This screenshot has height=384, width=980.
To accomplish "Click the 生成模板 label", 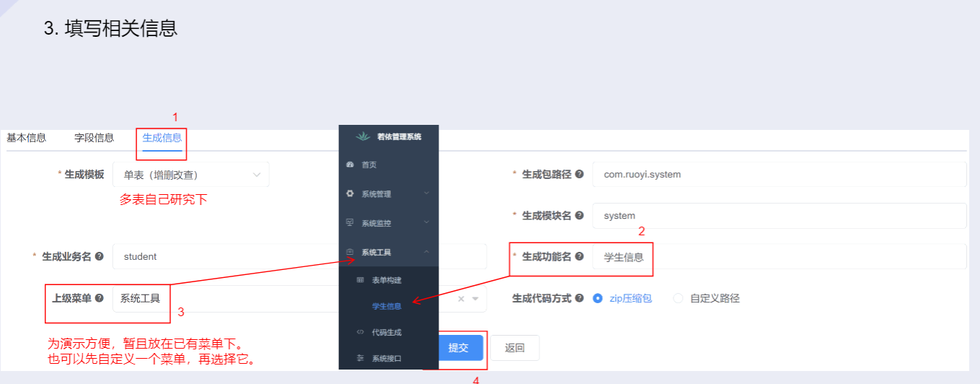I will tap(84, 175).
